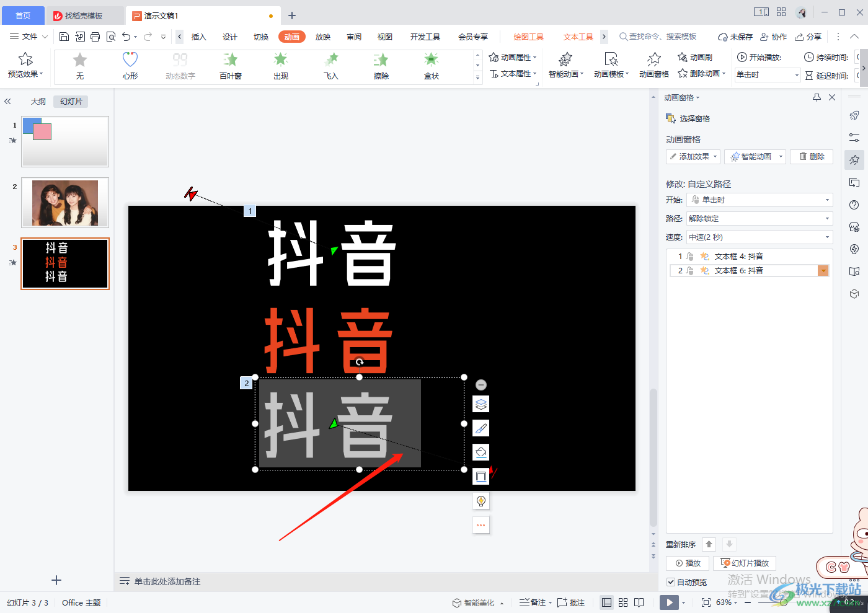The image size is (868, 613).
Task: Click the lightbulb suggestion icon
Action: click(481, 501)
